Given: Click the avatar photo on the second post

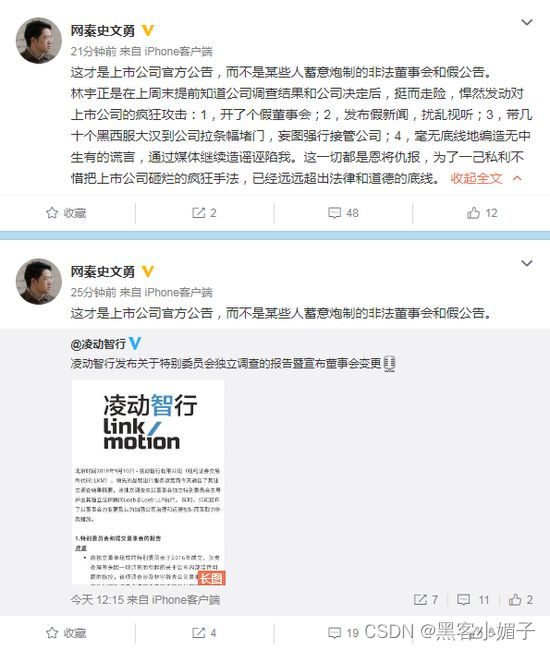Looking at the screenshot, I should coord(39,281).
